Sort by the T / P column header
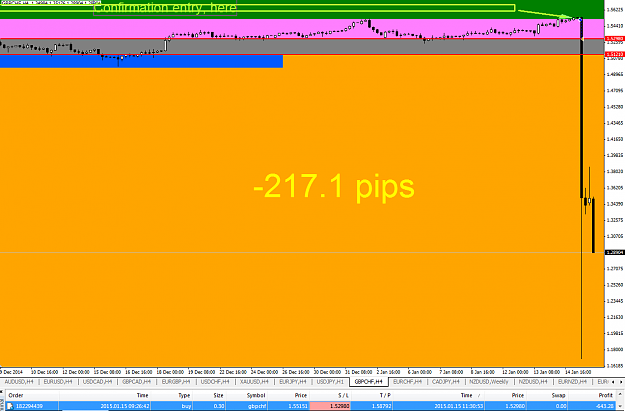This screenshot has width=625, height=411. tap(385, 395)
